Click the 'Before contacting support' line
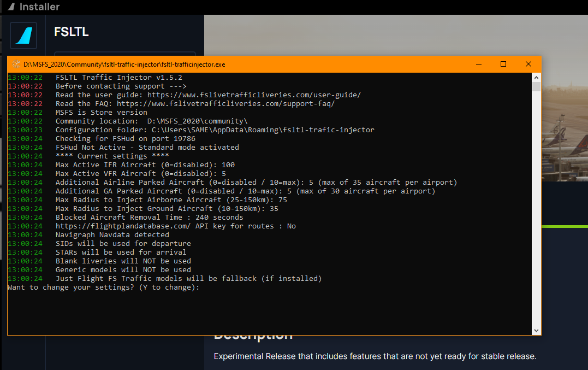Viewport: 588px width, 370px height. click(121, 86)
